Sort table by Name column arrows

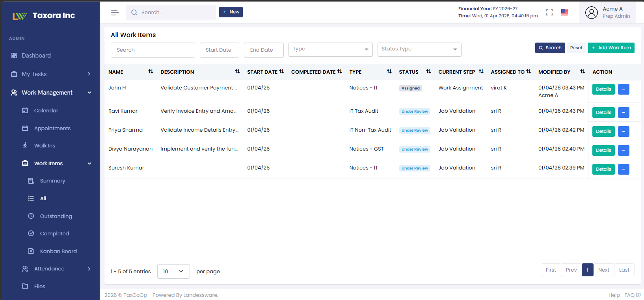coord(151,71)
